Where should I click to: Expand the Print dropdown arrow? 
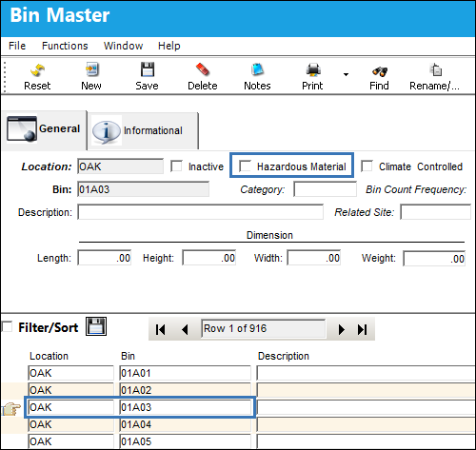coord(346,74)
